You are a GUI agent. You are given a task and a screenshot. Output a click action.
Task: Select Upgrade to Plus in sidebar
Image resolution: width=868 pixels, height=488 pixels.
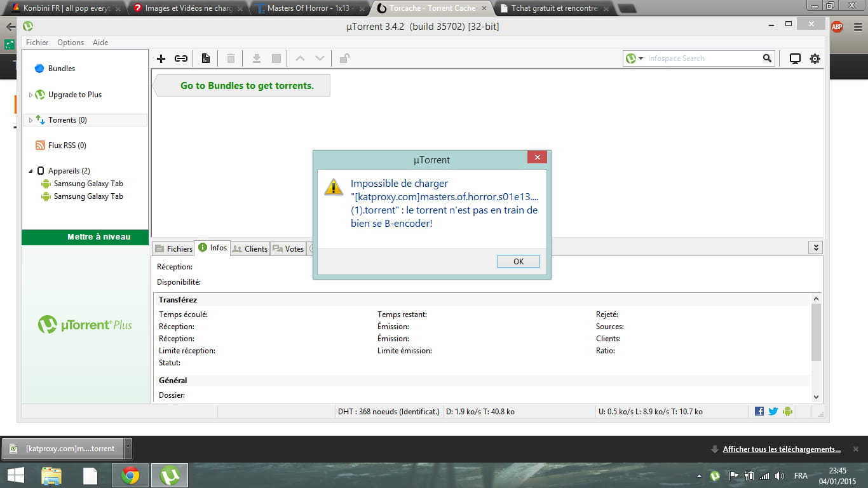click(75, 95)
